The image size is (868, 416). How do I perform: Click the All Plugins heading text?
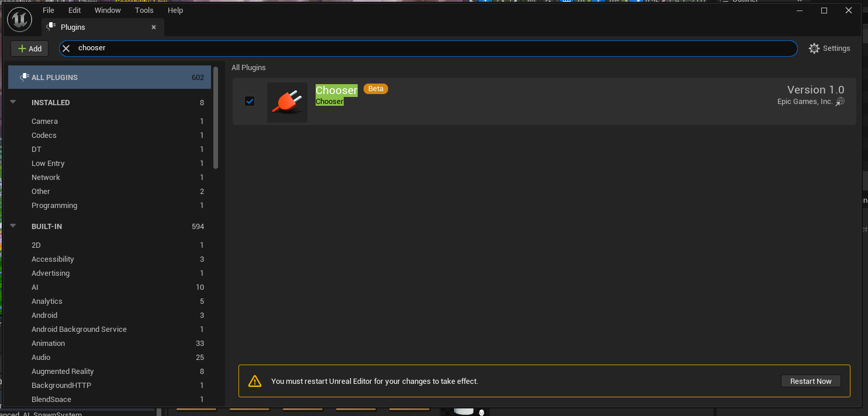(x=248, y=68)
